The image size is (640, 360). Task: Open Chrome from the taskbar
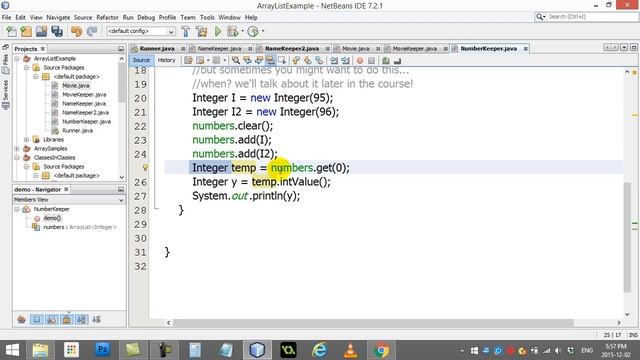click(x=381, y=350)
